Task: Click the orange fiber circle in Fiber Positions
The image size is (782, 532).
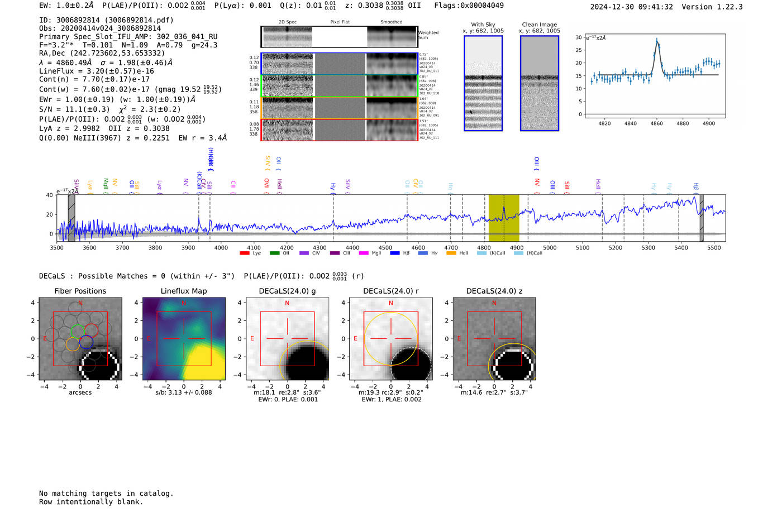Action: 73,344
